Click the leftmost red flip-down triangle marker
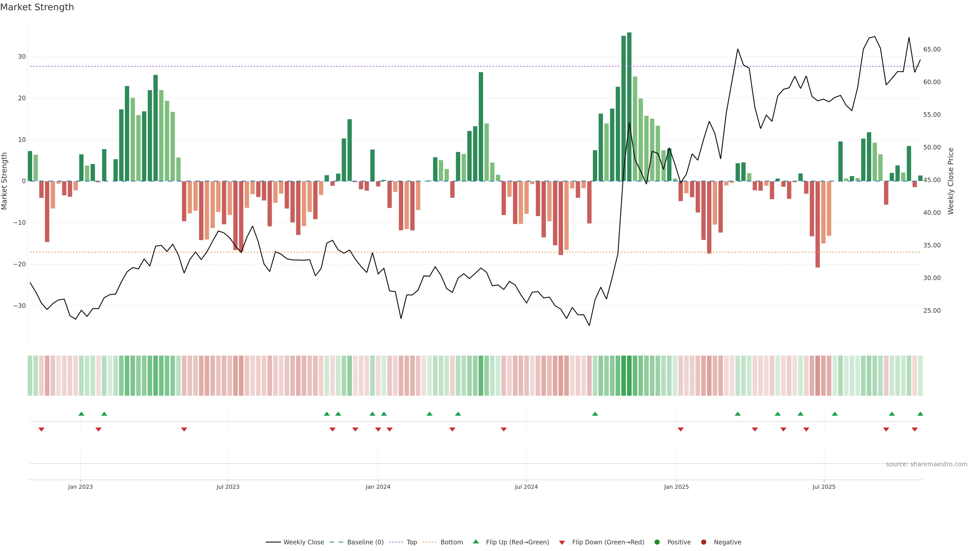The height and width of the screenshot is (551, 980). 41,429
